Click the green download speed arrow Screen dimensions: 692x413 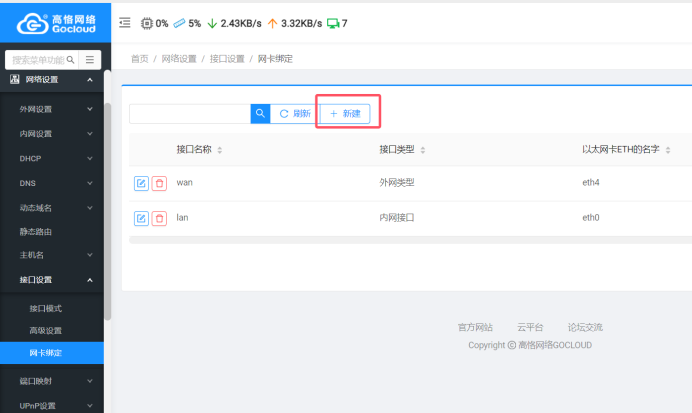click(212, 23)
